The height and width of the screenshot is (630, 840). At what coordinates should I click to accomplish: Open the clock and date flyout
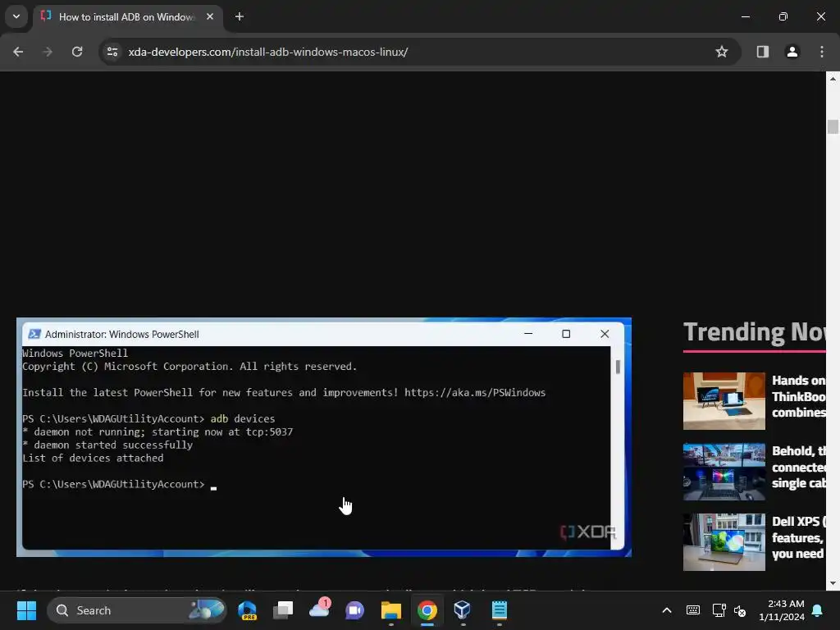pyautogui.click(x=782, y=610)
